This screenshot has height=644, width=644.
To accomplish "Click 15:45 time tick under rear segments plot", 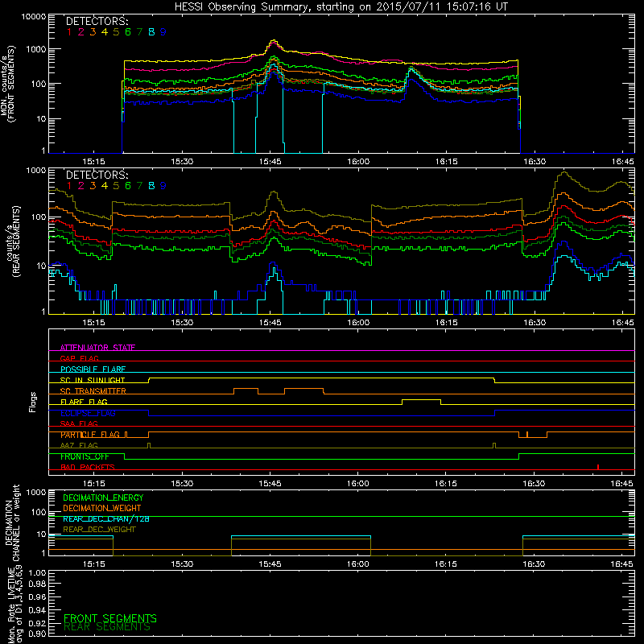I will pos(270,323).
